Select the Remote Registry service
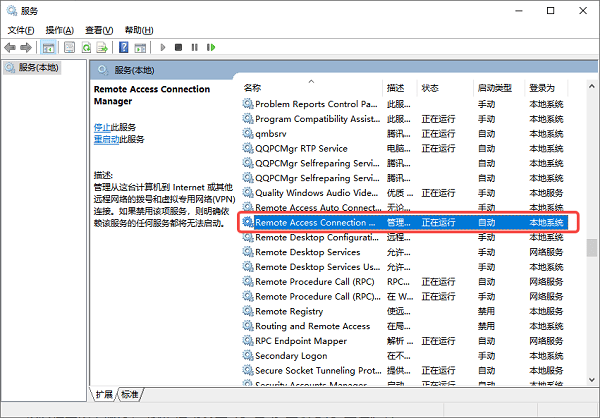Image resolution: width=600 pixels, height=418 pixels. coord(405,311)
